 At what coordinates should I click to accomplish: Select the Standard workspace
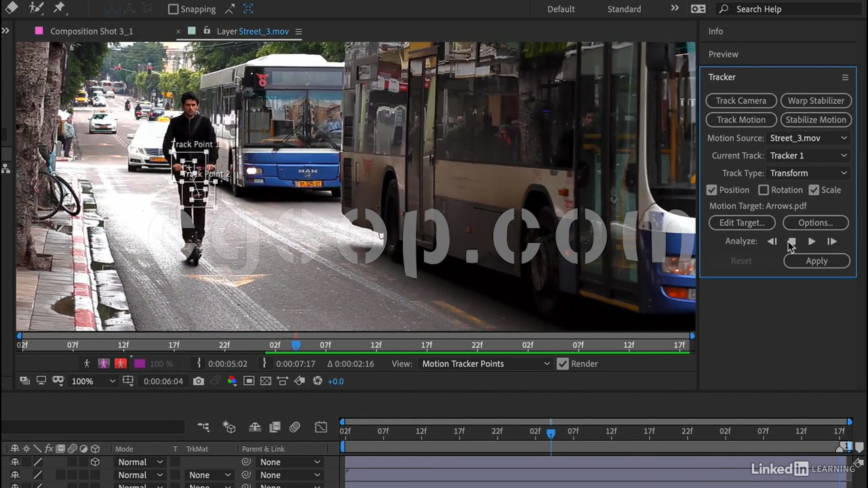pyautogui.click(x=624, y=9)
